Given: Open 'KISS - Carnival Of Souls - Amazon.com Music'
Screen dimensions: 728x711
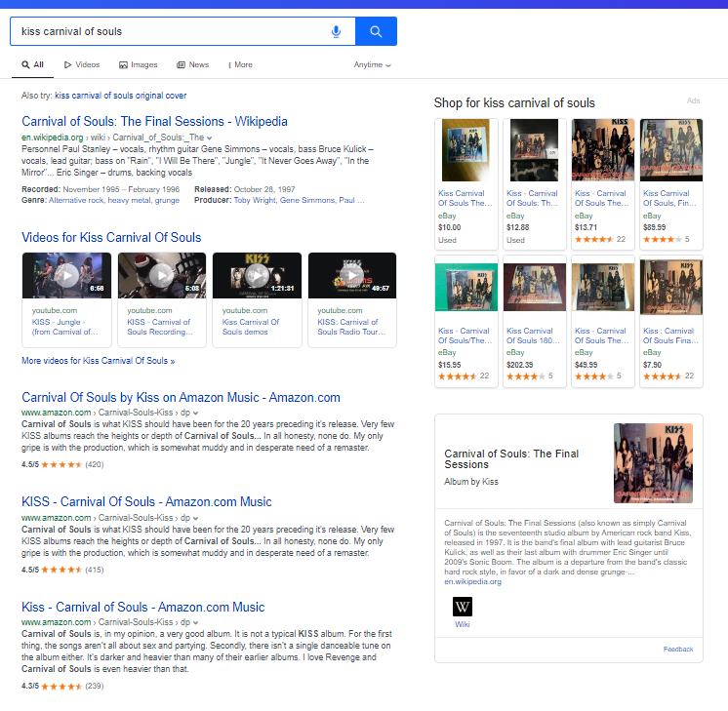Looking at the screenshot, I should tap(146, 502).
